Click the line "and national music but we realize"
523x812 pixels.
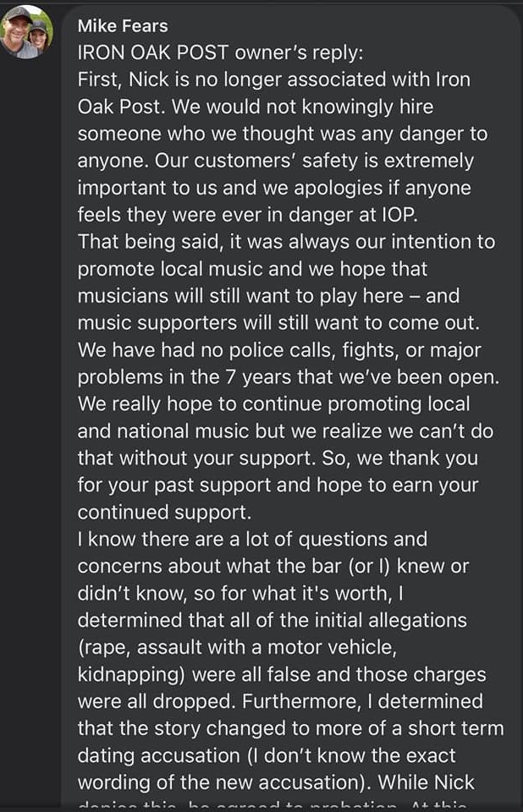(x=285, y=431)
